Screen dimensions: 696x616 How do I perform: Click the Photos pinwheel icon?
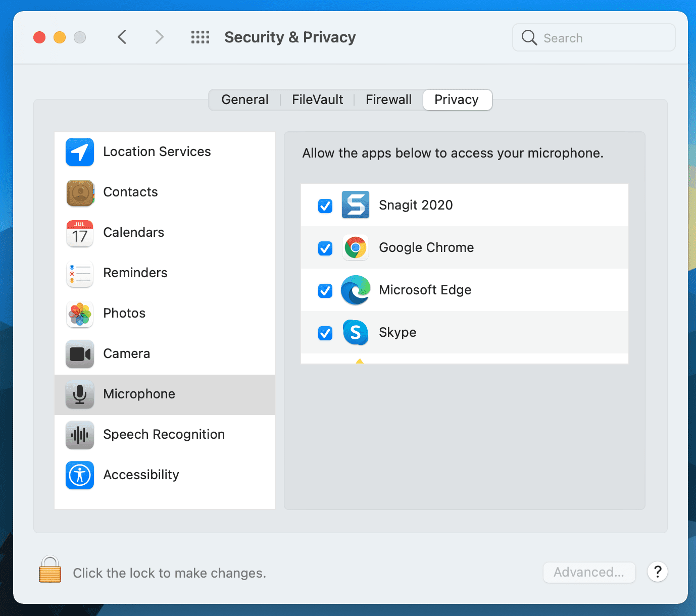(80, 314)
